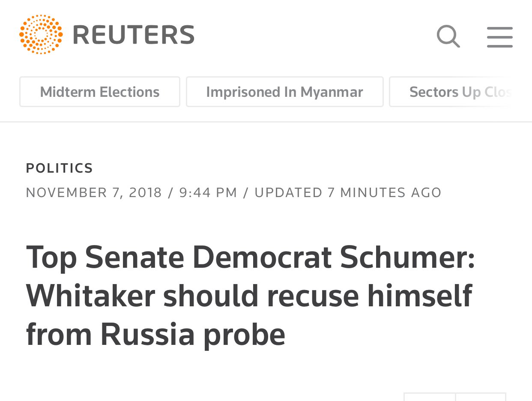The height and width of the screenshot is (401, 532).
Task: Click the orange Reuters sunburst logo
Action: coord(41,35)
